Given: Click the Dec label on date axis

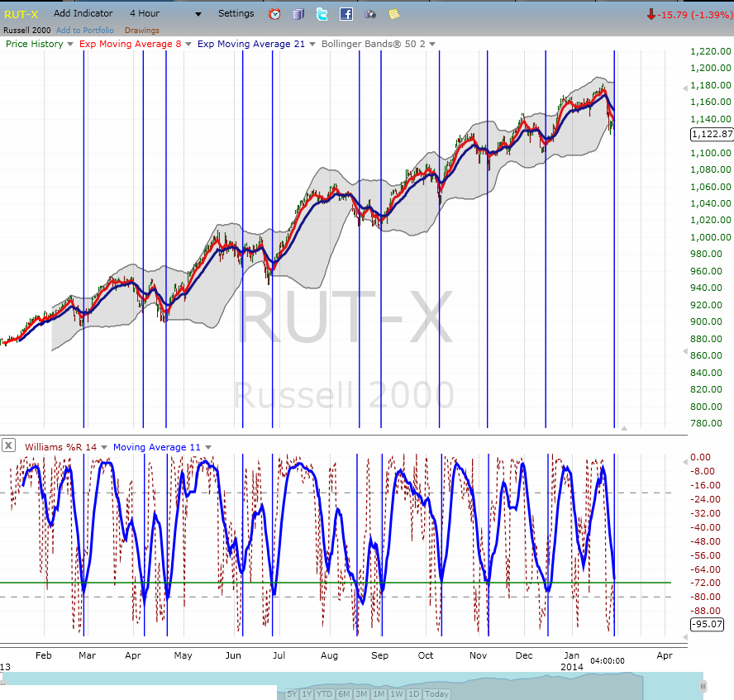Looking at the screenshot, I should coord(524,655).
